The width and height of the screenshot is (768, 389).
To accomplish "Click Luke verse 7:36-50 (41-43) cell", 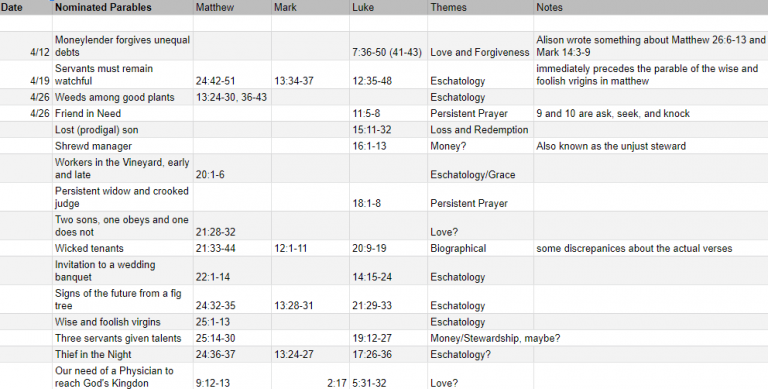I will coord(388,46).
